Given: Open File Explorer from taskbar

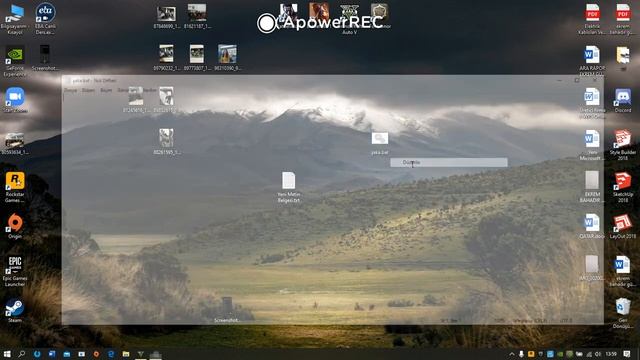Looking at the screenshot, I should coord(126,354).
